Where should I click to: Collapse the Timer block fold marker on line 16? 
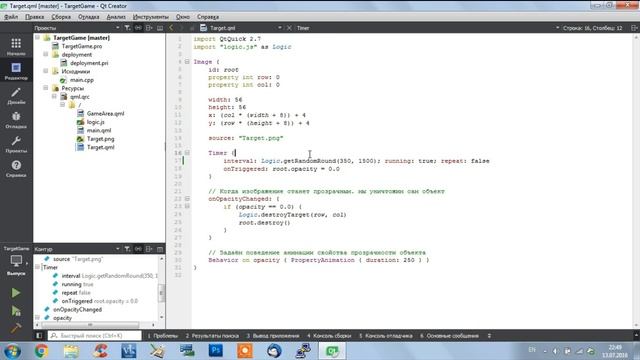187,153
